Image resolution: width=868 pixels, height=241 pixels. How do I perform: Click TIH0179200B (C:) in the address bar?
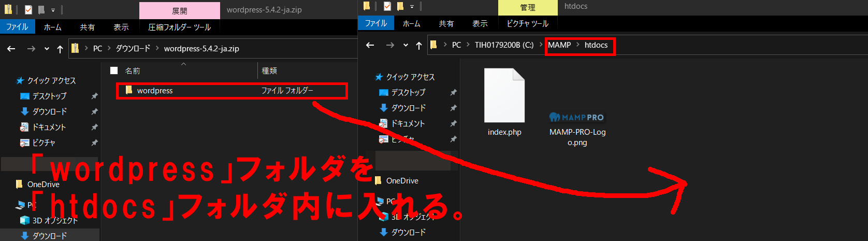(x=504, y=45)
